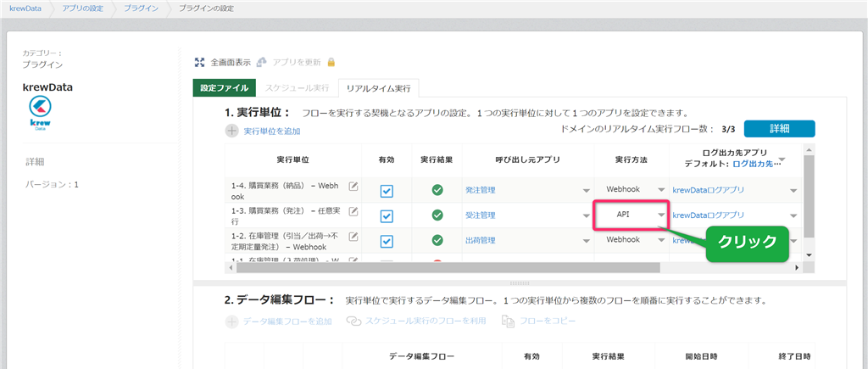
Task: Open 呼び出し元アプリ dropdown for 発注管理
Action: pyautogui.click(x=587, y=191)
